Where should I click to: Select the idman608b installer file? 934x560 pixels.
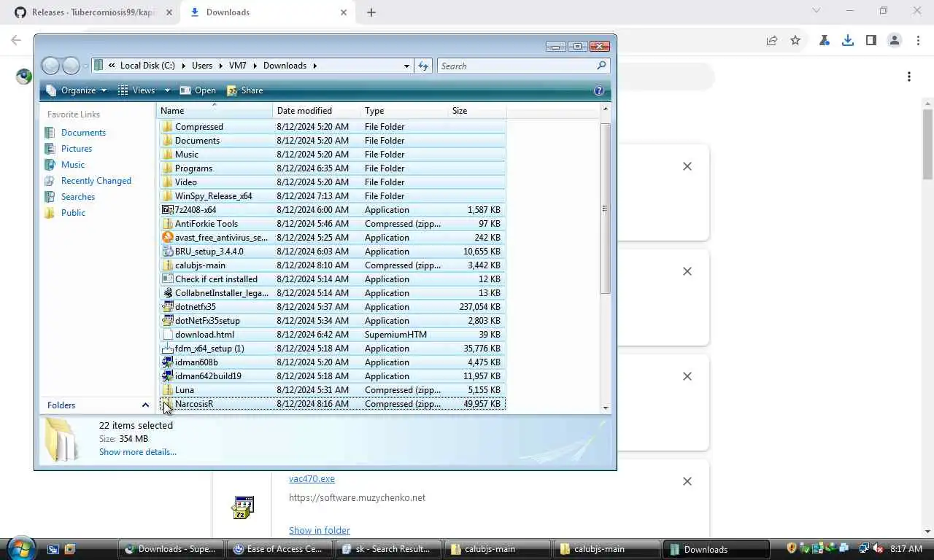332,362
